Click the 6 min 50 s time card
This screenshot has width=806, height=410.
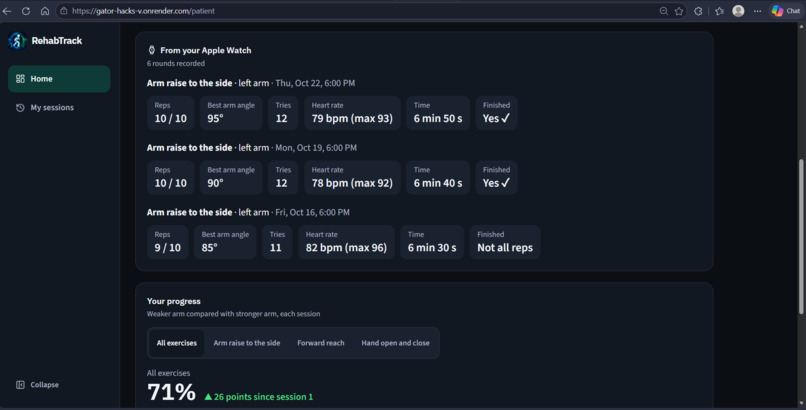click(x=438, y=113)
